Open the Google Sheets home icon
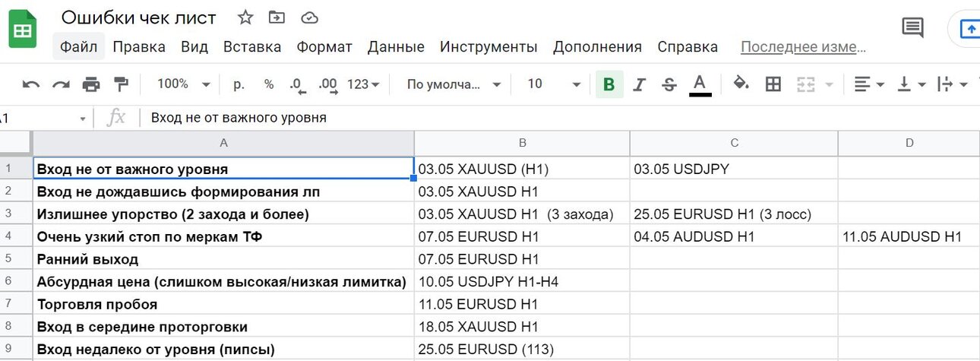The image size is (980, 361). tap(23, 30)
